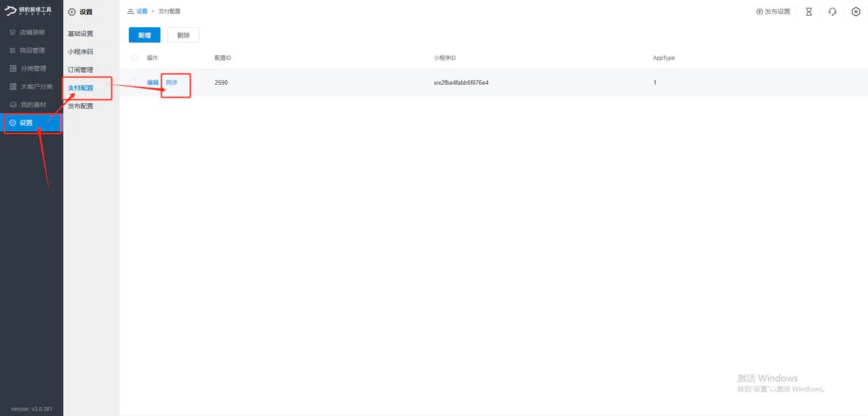The image size is (868, 416).
Task: Click the blue 新增 button
Action: [x=144, y=35]
